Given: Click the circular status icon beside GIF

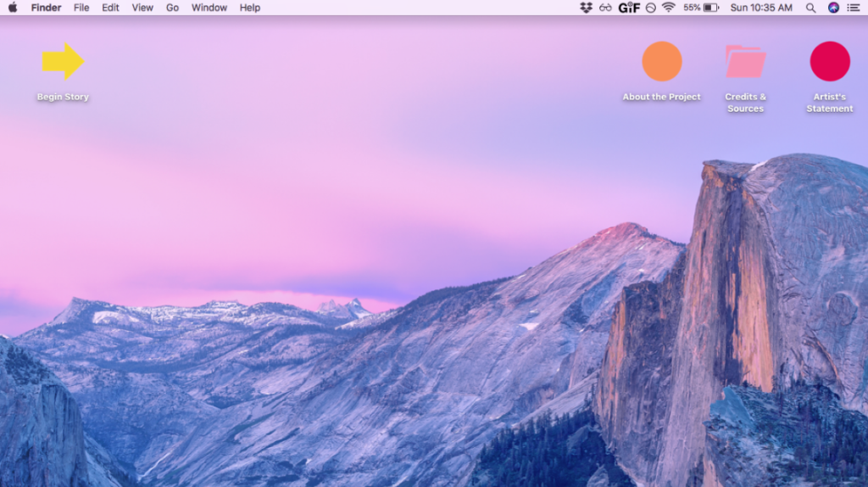Looking at the screenshot, I should point(651,8).
